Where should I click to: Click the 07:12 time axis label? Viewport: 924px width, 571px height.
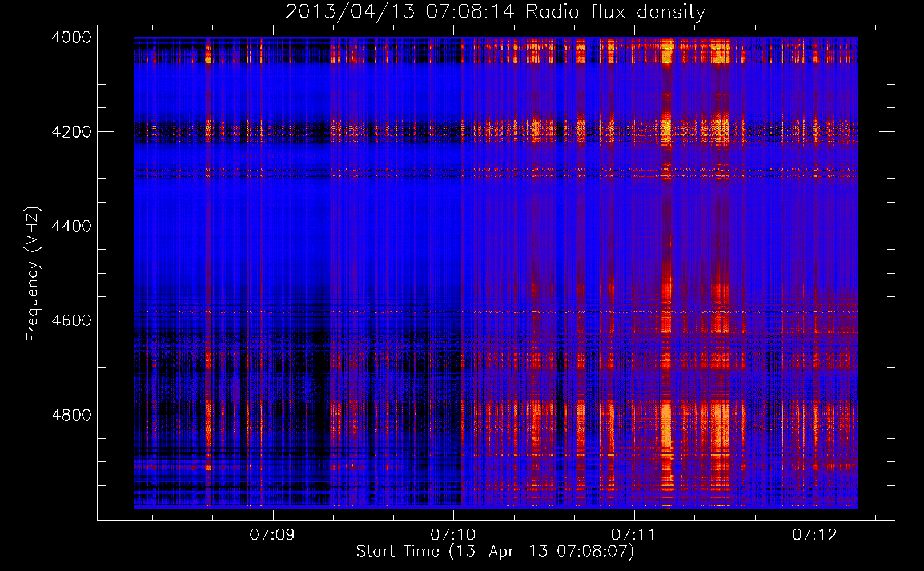[815, 534]
